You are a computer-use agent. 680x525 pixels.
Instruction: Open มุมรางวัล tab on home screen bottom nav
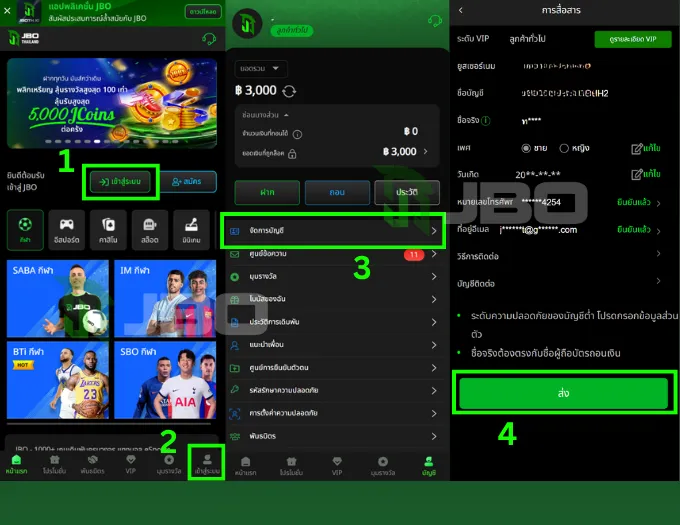tap(169, 465)
